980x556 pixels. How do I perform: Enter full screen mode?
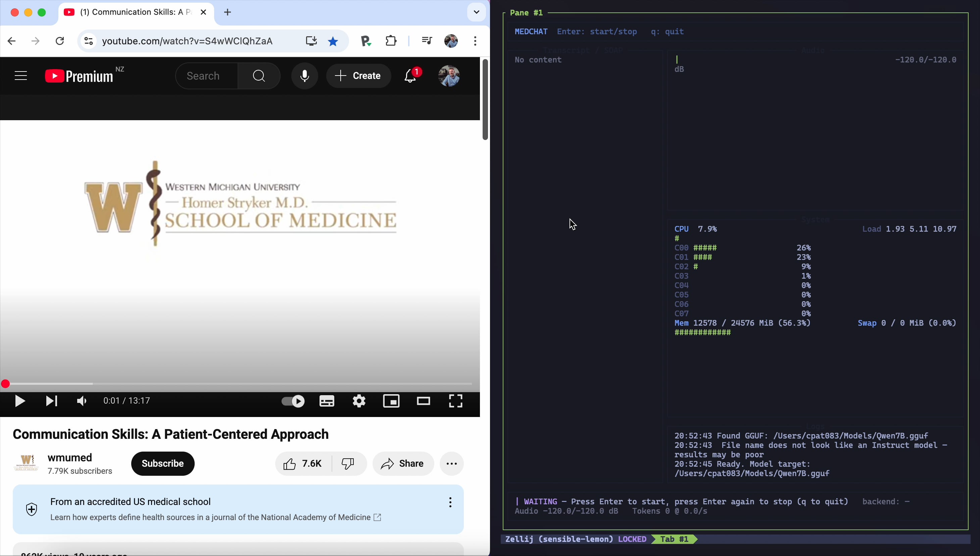[x=455, y=401]
